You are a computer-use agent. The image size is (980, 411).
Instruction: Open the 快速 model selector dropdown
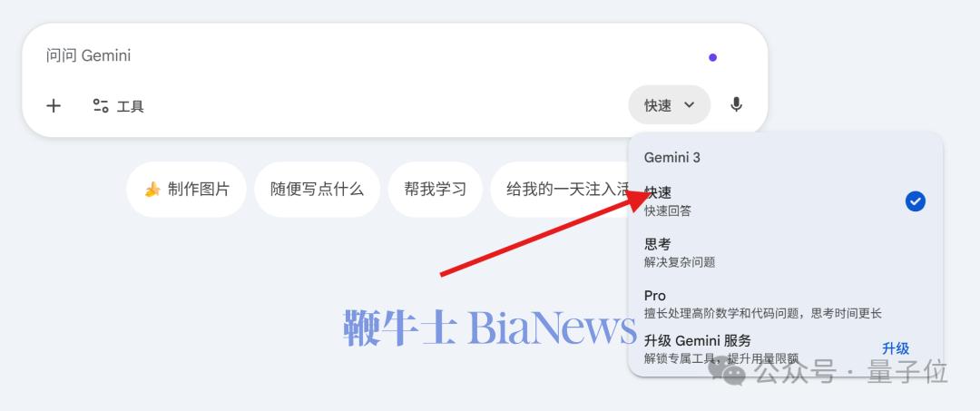pyautogui.click(x=669, y=105)
